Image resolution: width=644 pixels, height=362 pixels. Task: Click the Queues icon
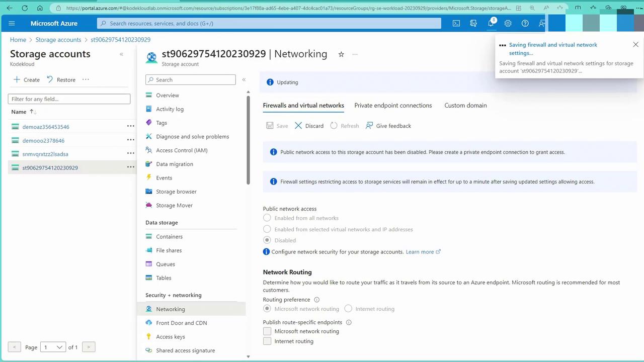point(149,264)
